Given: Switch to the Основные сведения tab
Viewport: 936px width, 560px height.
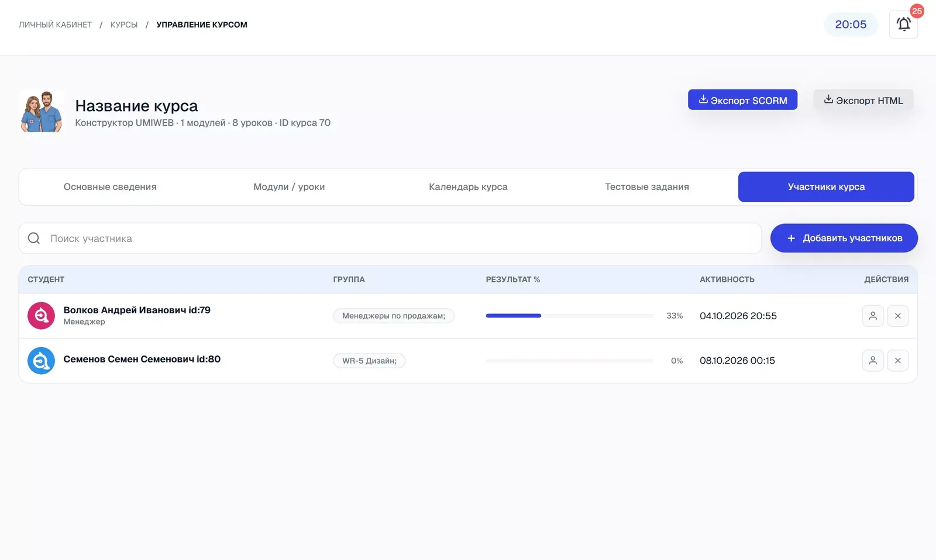Looking at the screenshot, I should click(x=110, y=187).
